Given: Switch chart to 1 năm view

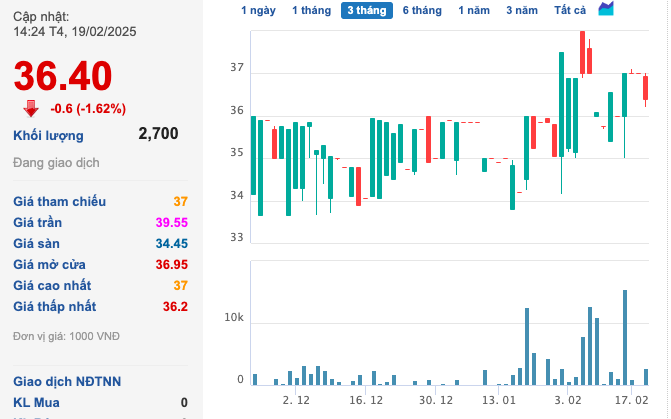Looking at the screenshot, I should pos(474,10).
